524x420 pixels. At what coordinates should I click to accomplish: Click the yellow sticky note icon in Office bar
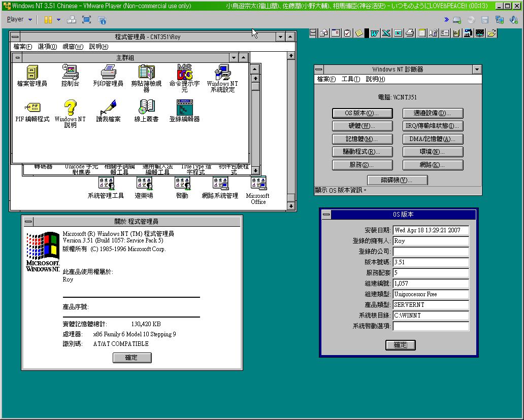click(359, 33)
